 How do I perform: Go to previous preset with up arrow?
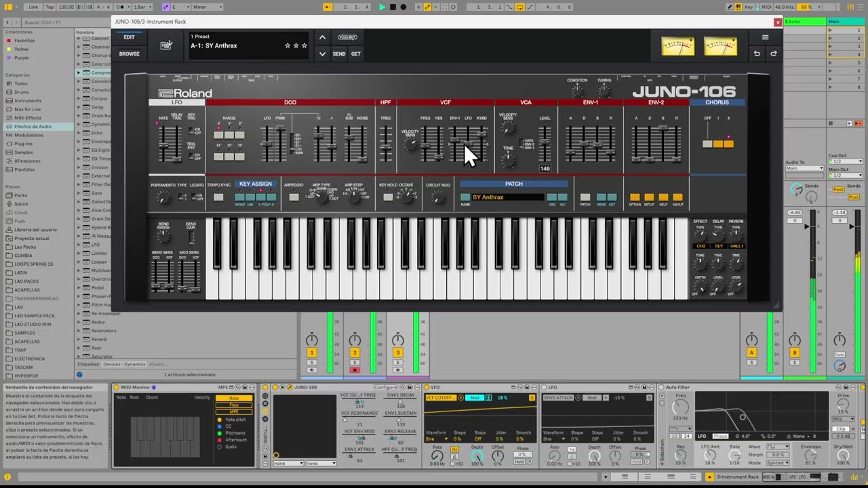(x=322, y=37)
